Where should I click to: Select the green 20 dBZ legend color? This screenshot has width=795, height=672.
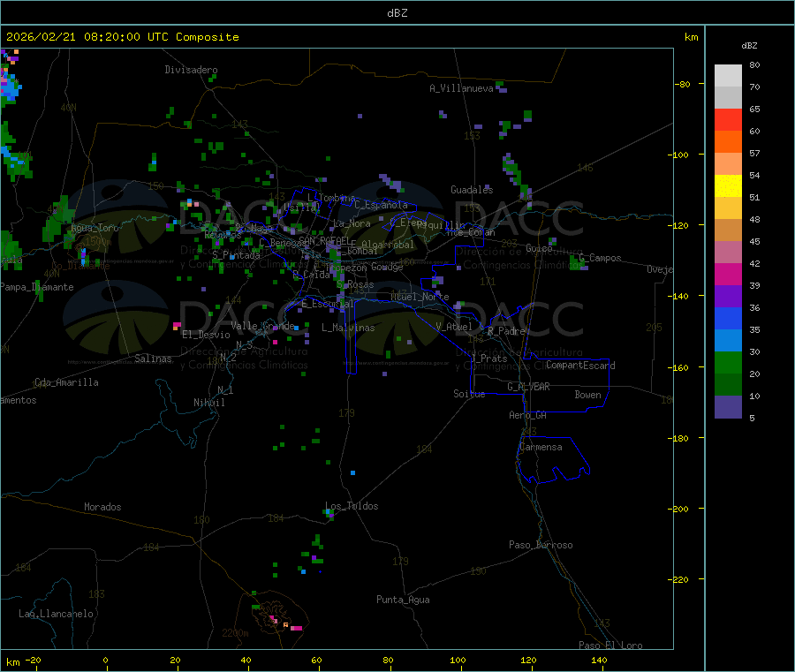click(728, 362)
